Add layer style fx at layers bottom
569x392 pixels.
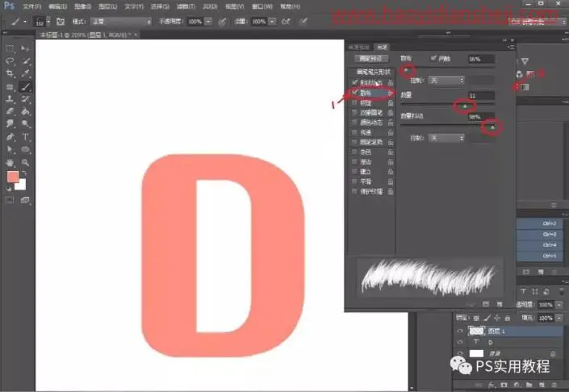(x=492, y=385)
